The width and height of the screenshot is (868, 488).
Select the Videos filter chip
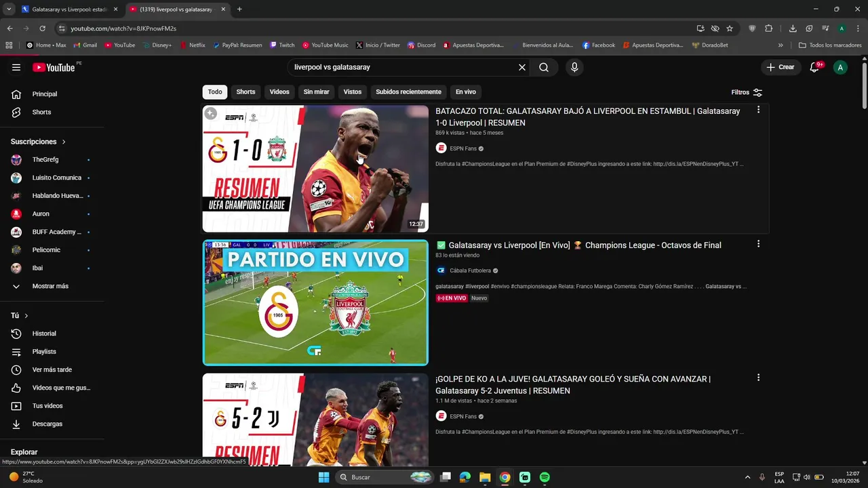tap(279, 92)
